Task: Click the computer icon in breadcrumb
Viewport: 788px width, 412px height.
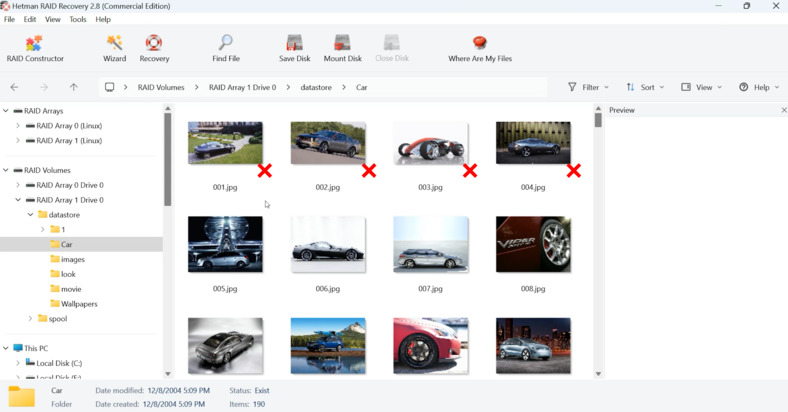Action: pyautogui.click(x=110, y=87)
